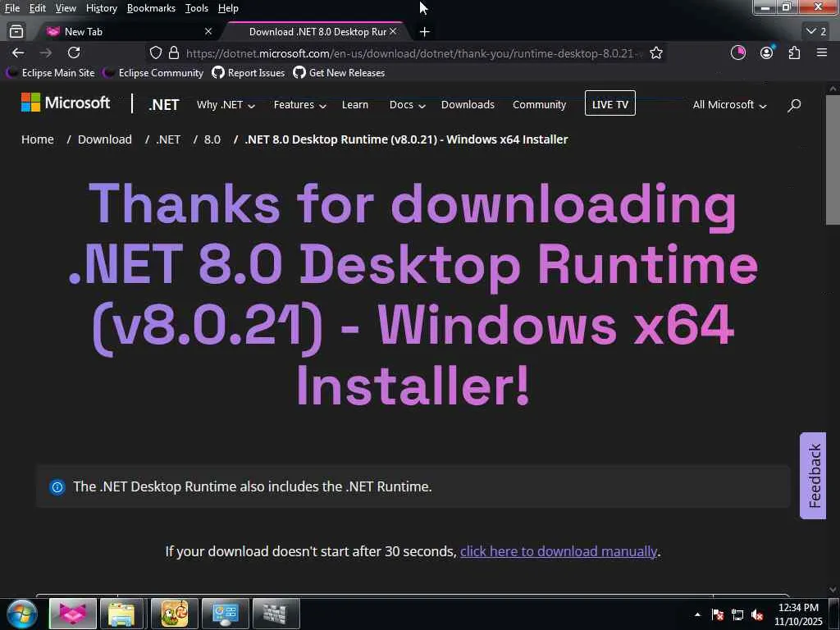Open the control panel taskbar icon
This screenshot has height=630, width=840.
225,614
